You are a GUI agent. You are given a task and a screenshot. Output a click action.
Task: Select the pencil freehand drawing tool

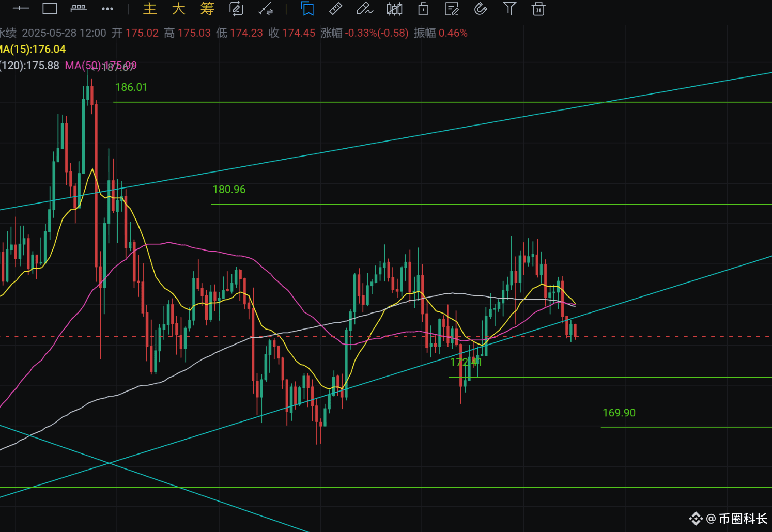pyautogui.click(x=364, y=9)
